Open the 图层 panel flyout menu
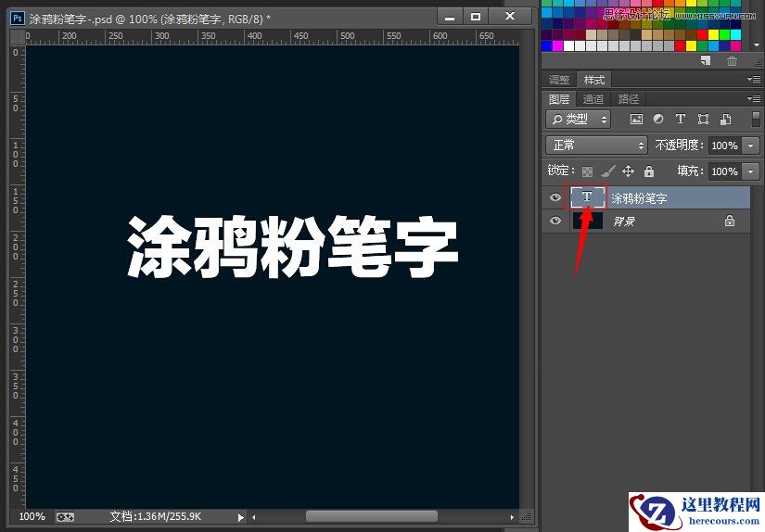Screen dimensions: 765x532 click(754, 98)
